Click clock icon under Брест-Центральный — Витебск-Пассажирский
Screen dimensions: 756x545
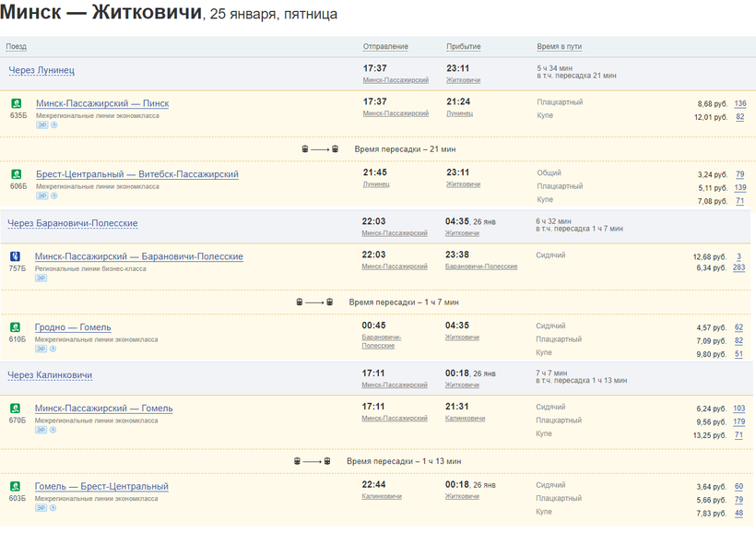pyautogui.click(x=54, y=195)
